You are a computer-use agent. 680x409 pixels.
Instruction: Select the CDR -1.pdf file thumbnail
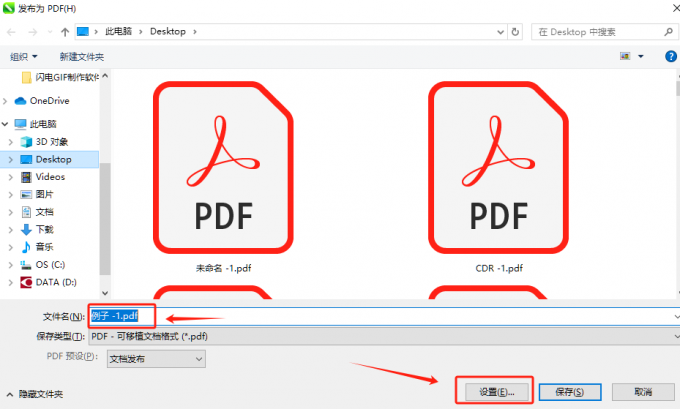tap(498, 167)
